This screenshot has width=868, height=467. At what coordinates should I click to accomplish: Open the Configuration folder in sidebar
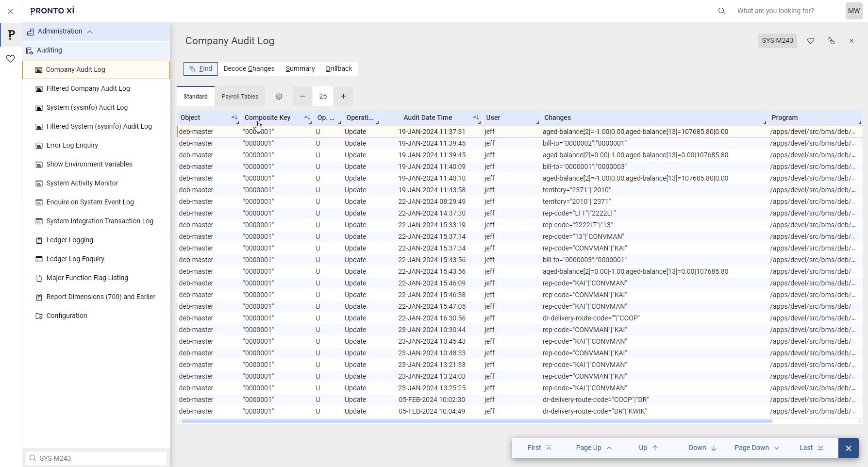tap(67, 316)
